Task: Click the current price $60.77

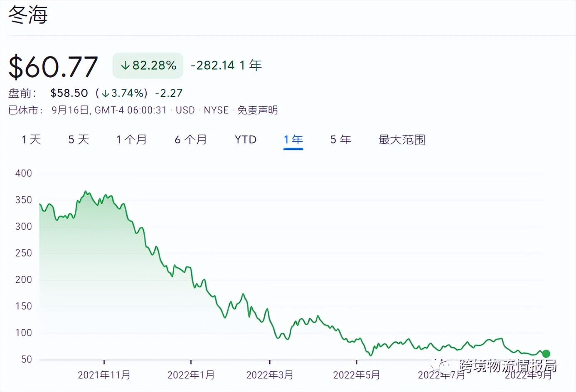Action: coord(53,66)
